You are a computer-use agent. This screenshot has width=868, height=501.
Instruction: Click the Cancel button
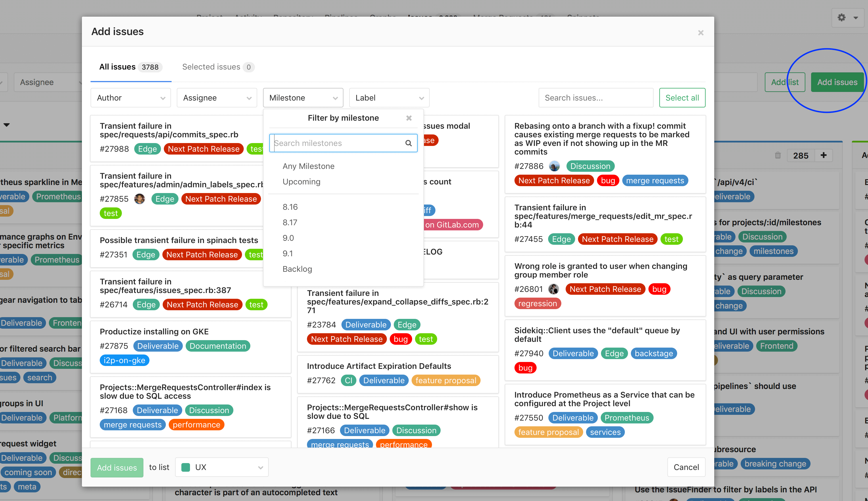tap(686, 467)
